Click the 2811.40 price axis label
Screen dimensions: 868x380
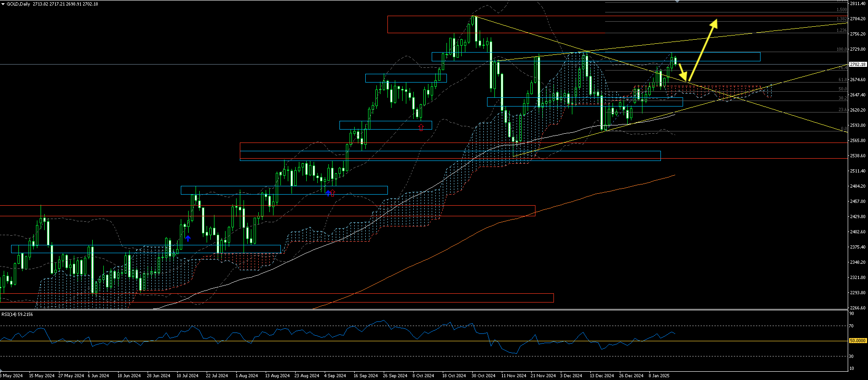pyautogui.click(x=857, y=4)
